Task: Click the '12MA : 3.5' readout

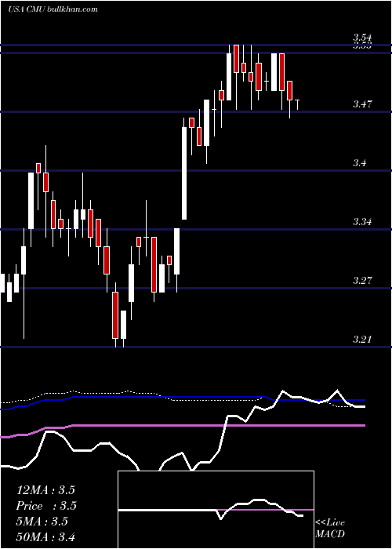Action: point(45,490)
